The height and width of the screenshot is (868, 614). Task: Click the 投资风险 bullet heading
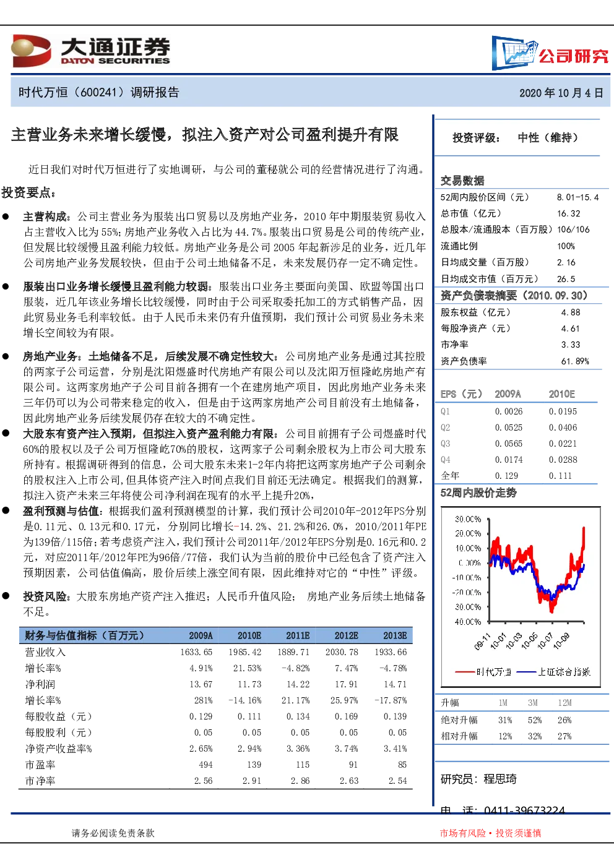coord(47,596)
